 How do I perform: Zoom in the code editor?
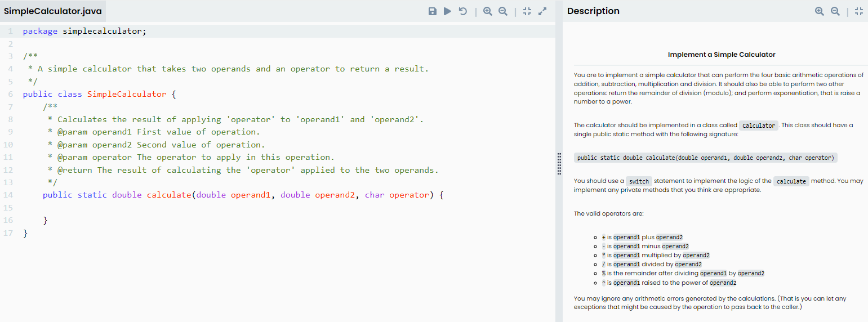[488, 11]
